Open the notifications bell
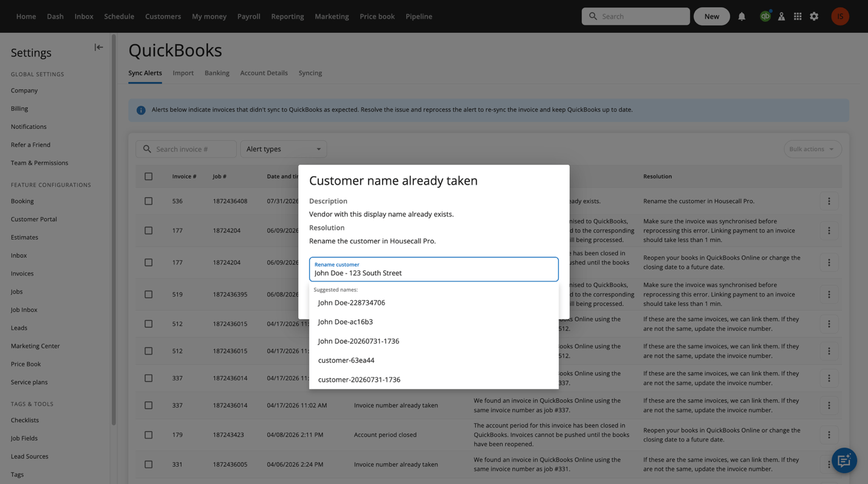 [x=742, y=16]
